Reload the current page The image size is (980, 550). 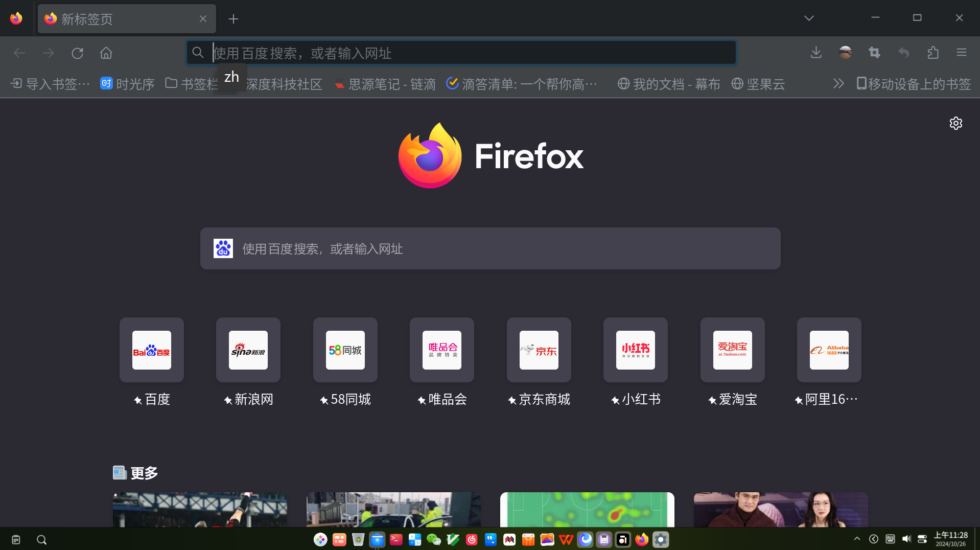(77, 53)
